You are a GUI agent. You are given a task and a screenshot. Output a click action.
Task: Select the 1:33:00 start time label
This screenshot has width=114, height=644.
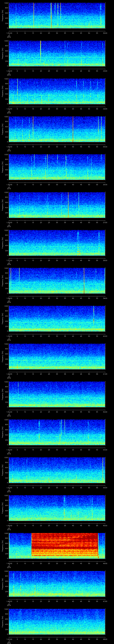9,109
